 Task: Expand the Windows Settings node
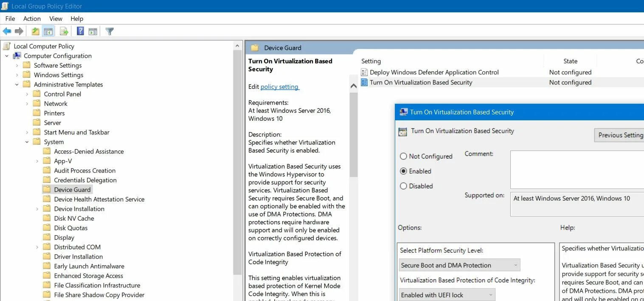[x=17, y=75]
